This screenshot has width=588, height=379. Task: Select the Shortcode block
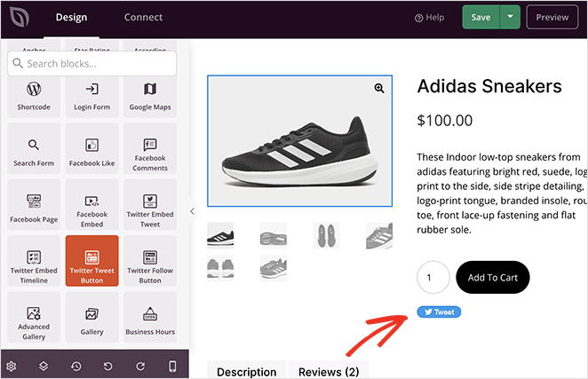34,97
